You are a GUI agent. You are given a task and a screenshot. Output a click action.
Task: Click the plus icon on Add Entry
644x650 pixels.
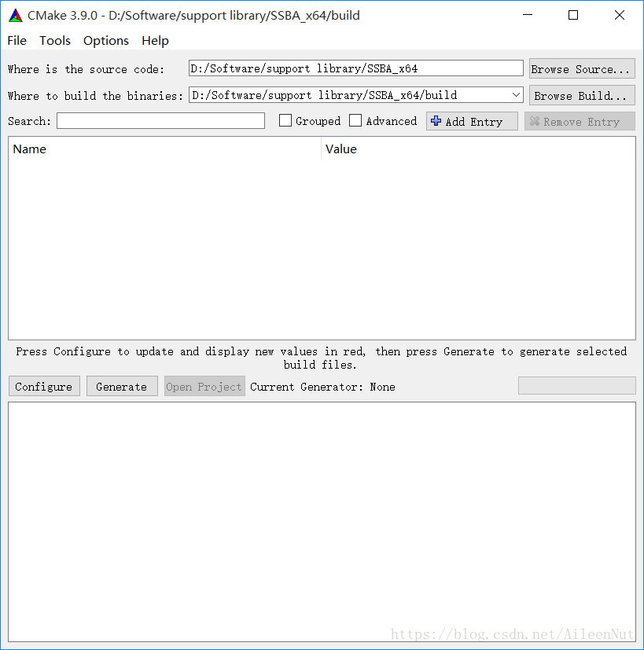click(x=436, y=120)
